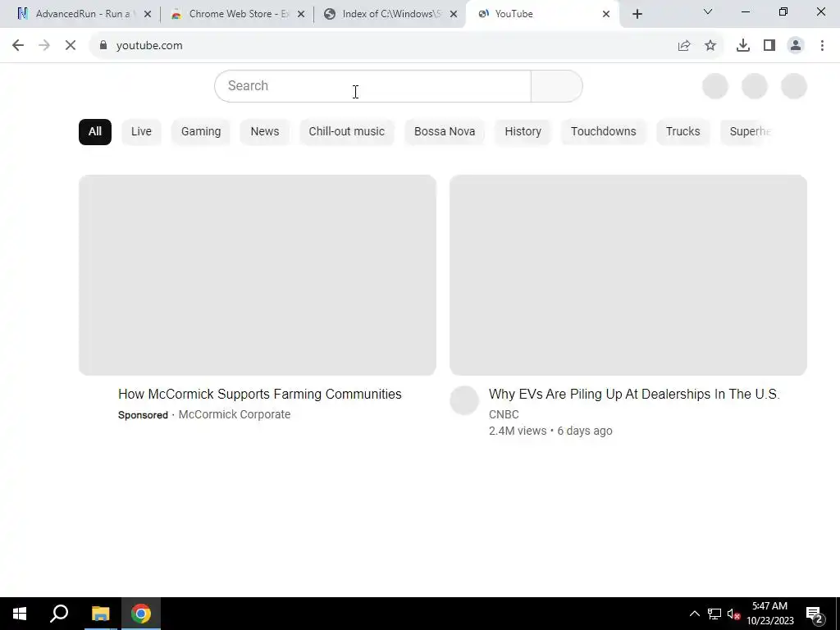
Task: Click the YouTube search submit button
Action: 557,85
